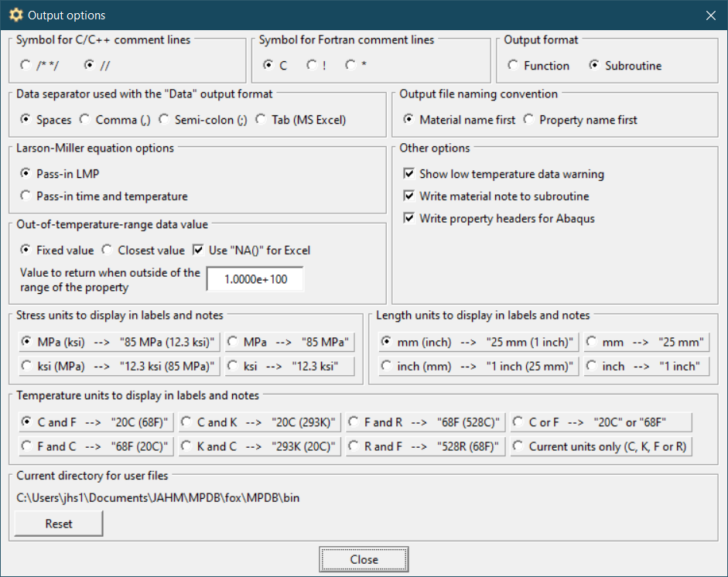
Task: Select the /* */ C comment symbol option
Action: pos(26,66)
